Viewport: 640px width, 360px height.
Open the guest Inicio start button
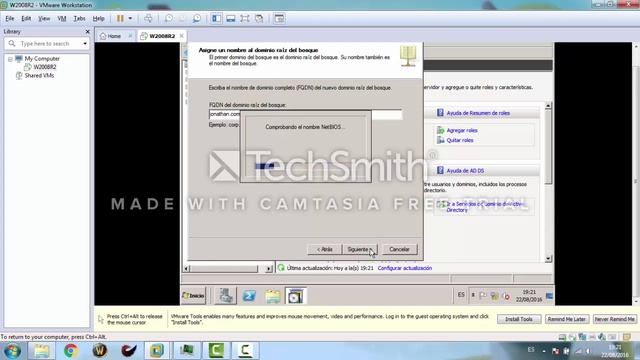point(193,296)
